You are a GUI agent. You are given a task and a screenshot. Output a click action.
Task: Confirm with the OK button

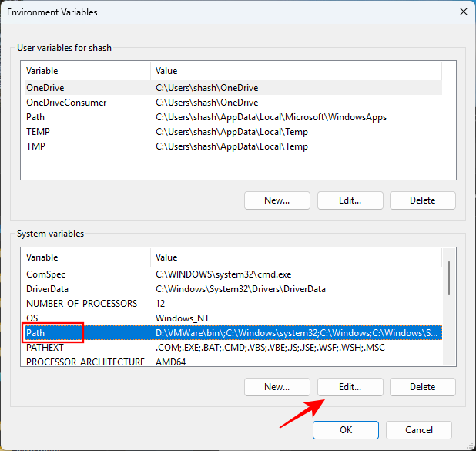[346, 430]
